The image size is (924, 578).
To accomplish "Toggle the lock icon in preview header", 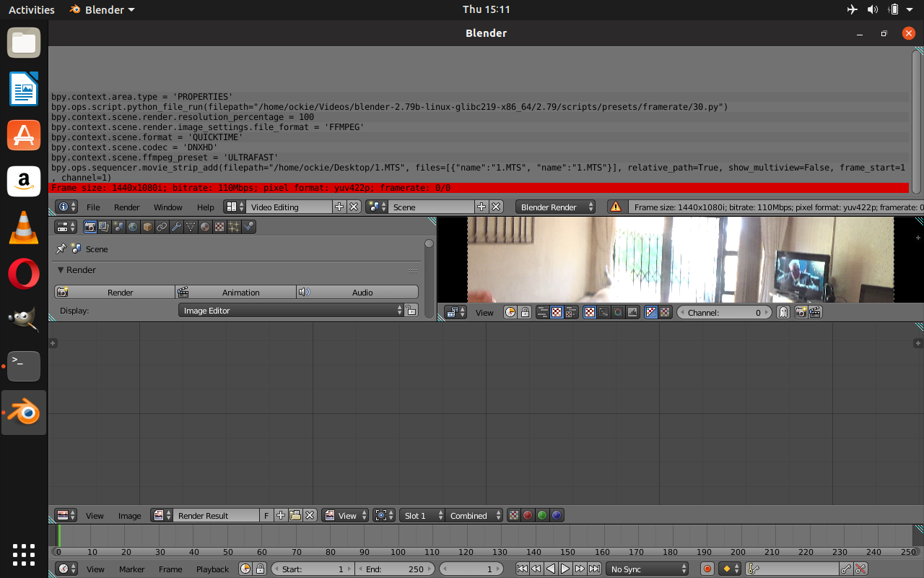I will [x=525, y=313].
